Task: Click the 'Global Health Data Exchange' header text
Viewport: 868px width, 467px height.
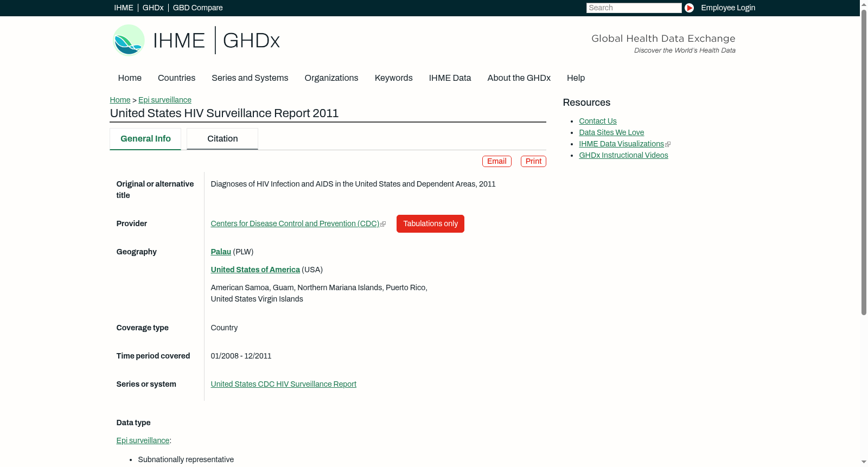Action: tap(663, 39)
